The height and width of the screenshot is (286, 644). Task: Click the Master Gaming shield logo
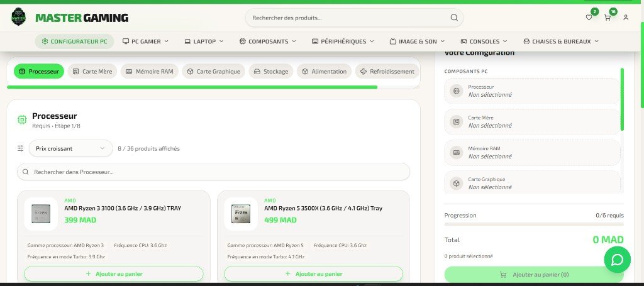tap(18, 17)
